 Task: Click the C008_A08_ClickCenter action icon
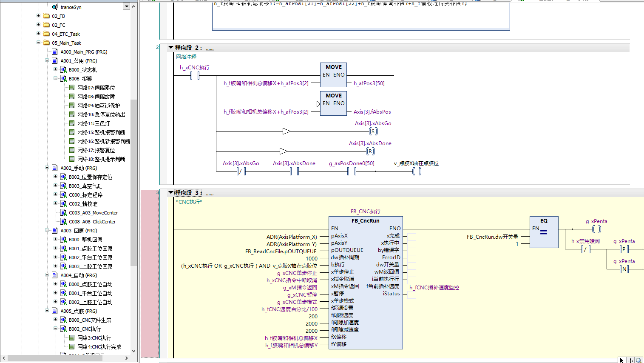tap(63, 221)
